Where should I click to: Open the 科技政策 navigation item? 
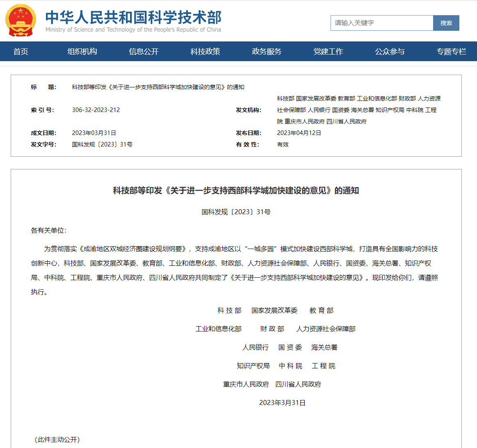point(205,51)
